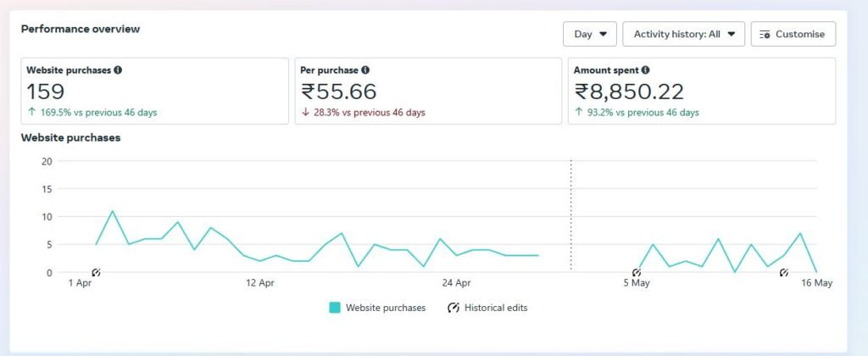
Task: Expand the Day granularity dropdown
Action: tap(589, 34)
